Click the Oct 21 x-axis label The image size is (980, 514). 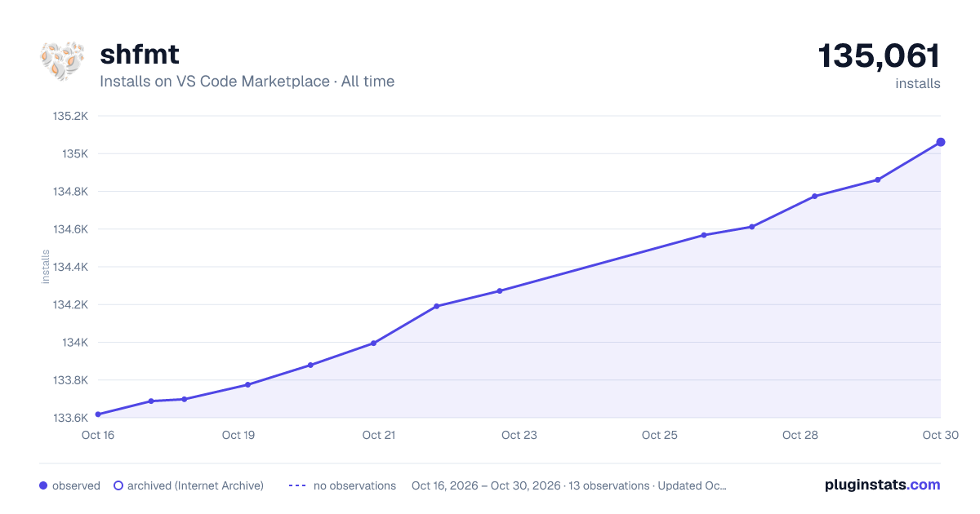pyautogui.click(x=379, y=435)
